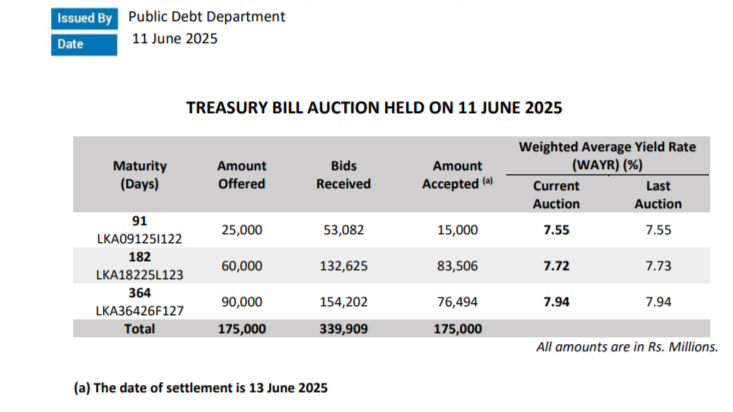
Task: Click the 'Maturity (Days)' column header
Action: pyautogui.click(x=139, y=175)
